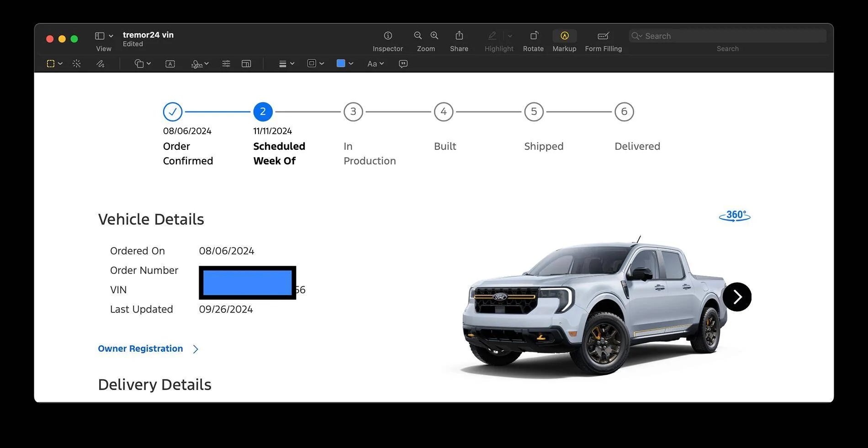868x448 pixels.
Task: Show the next vehicle image arrow
Action: pos(737,297)
